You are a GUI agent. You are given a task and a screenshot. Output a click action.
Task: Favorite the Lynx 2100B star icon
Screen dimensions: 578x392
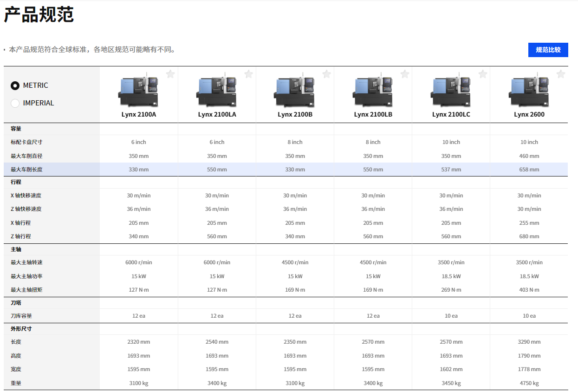tap(326, 74)
